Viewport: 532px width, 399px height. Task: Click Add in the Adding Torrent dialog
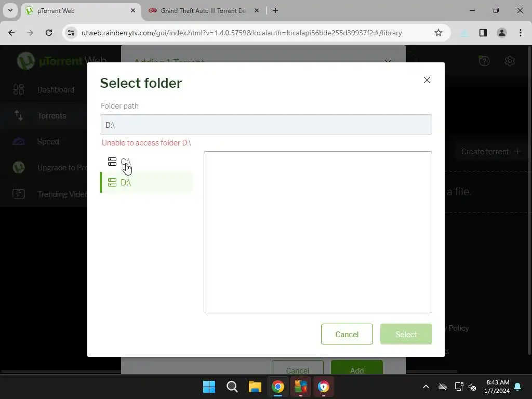(x=357, y=367)
